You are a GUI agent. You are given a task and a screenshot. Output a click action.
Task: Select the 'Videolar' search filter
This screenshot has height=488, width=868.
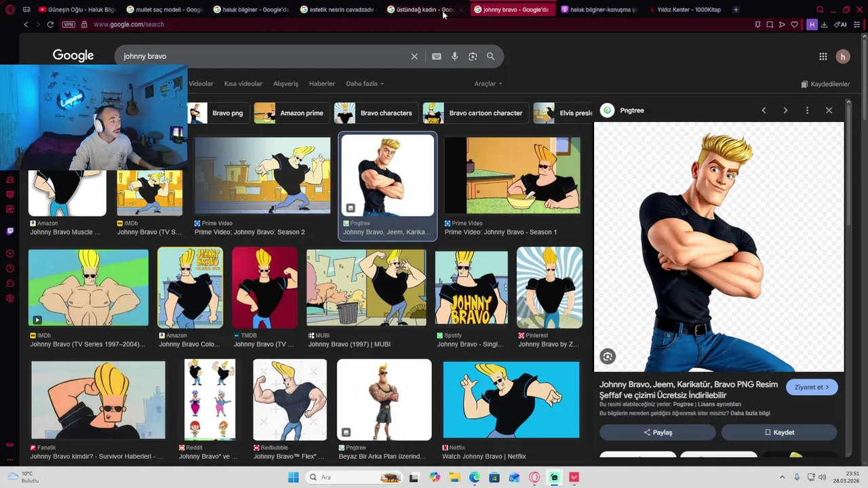201,83
